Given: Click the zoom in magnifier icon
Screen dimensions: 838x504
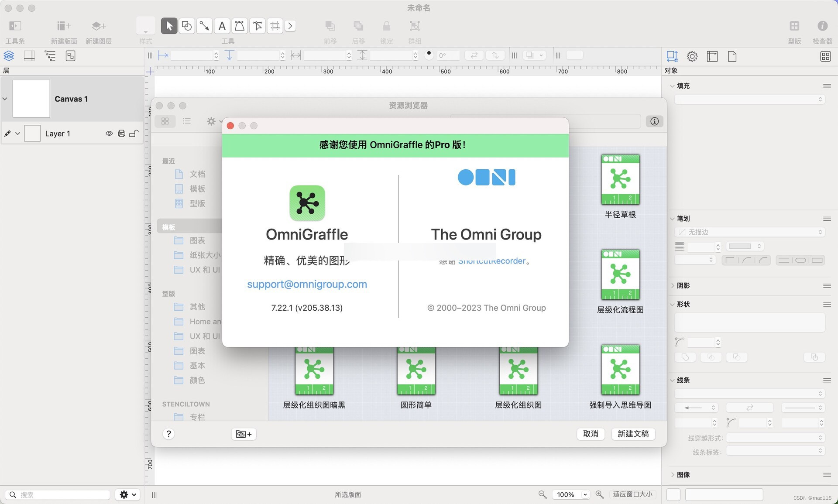Looking at the screenshot, I should (x=600, y=494).
